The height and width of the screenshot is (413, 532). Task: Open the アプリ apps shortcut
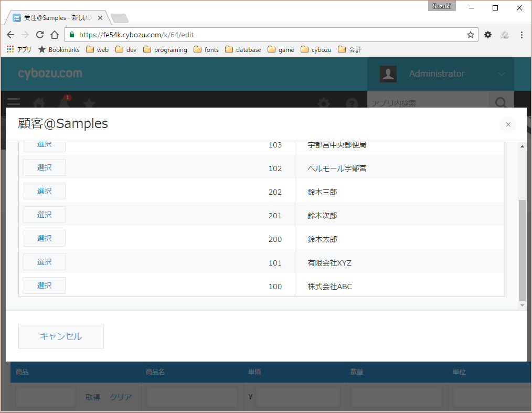19,50
